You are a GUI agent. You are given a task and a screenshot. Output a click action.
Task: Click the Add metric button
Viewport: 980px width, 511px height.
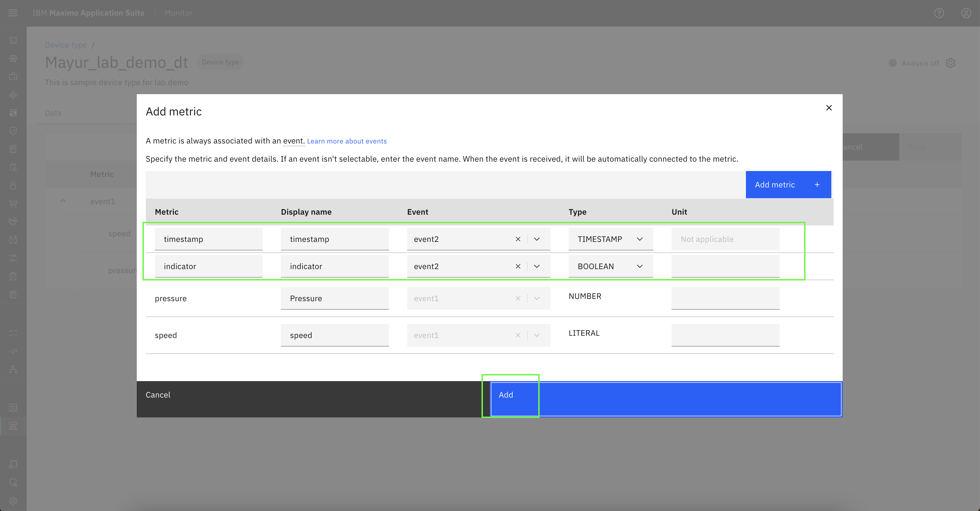point(788,185)
